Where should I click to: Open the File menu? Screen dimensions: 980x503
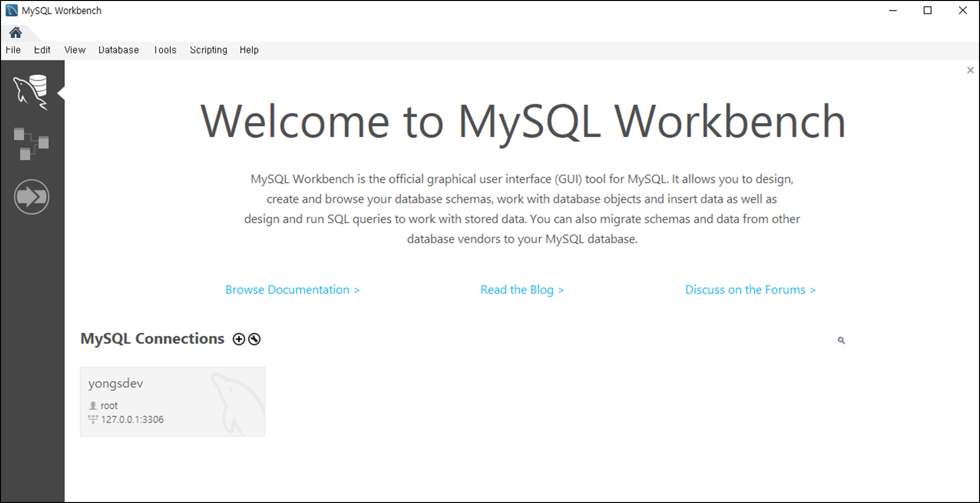[13, 50]
